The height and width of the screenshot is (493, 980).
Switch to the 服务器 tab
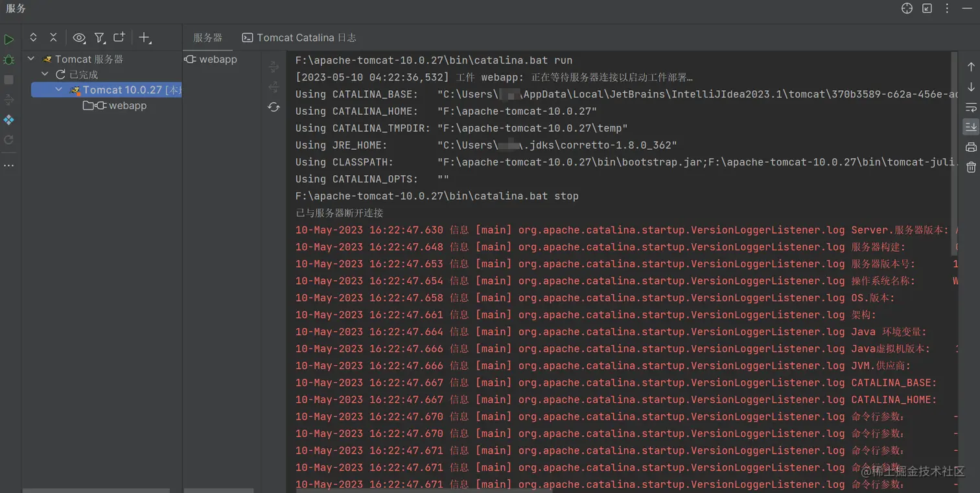[207, 38]
